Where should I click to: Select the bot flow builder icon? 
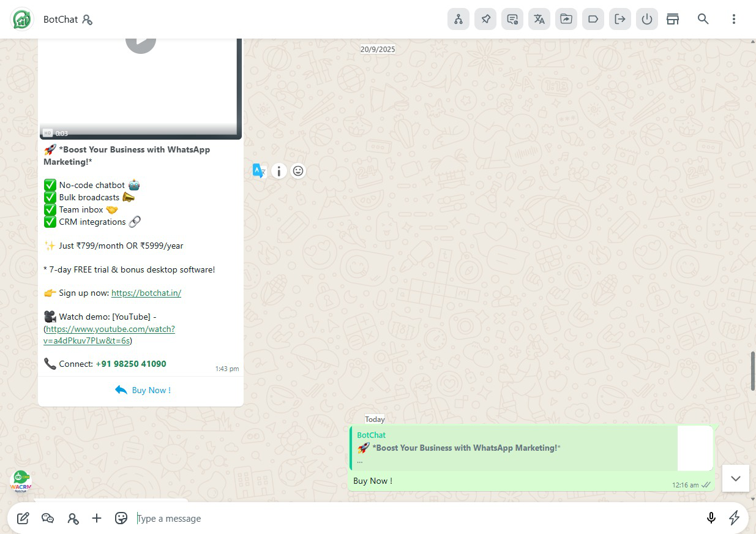(458, 19)
